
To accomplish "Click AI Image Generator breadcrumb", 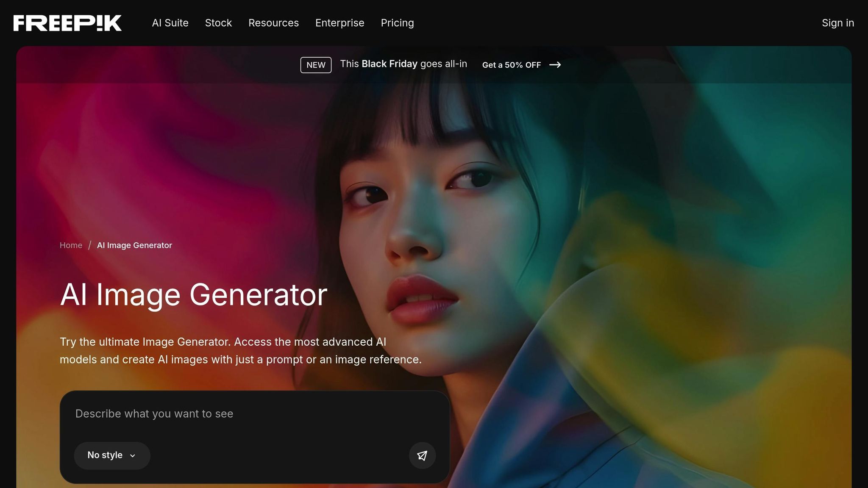I will pos(134,245).
